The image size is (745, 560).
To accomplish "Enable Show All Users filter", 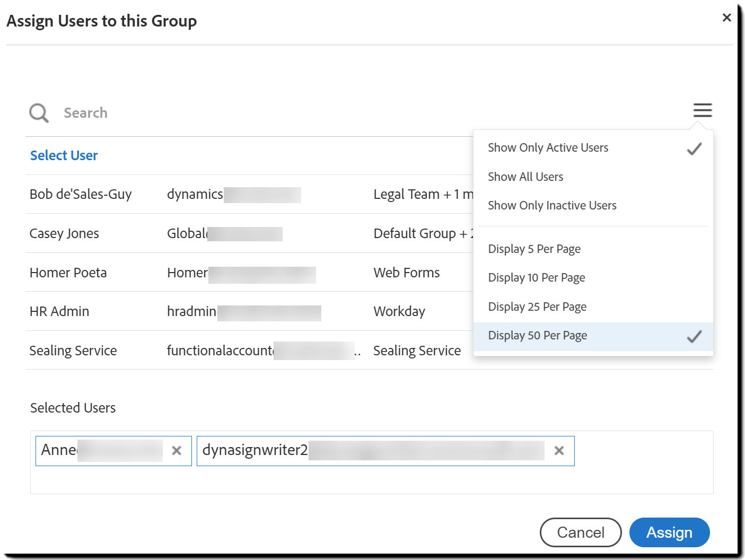I will (x=525, y=177).
